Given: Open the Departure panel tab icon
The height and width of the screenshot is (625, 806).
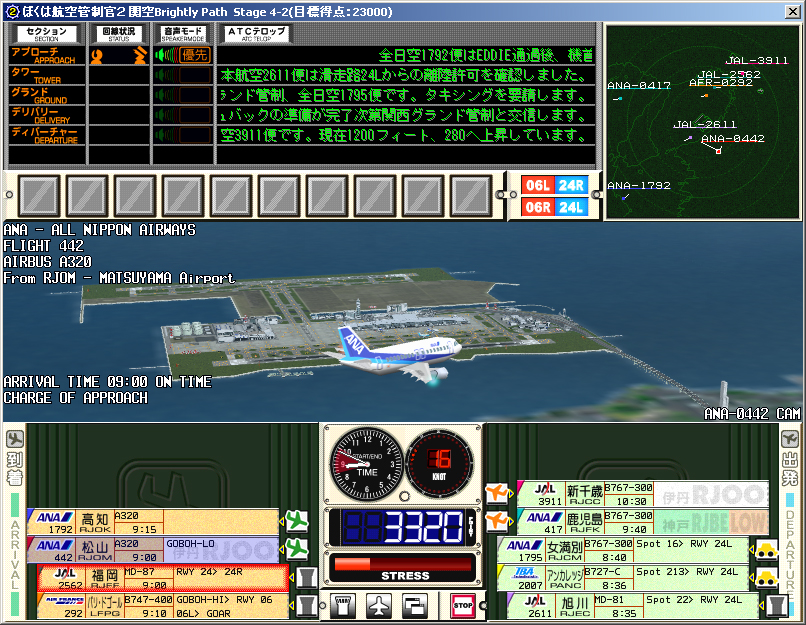Looking at the screenshot, I should pos(790,440).
